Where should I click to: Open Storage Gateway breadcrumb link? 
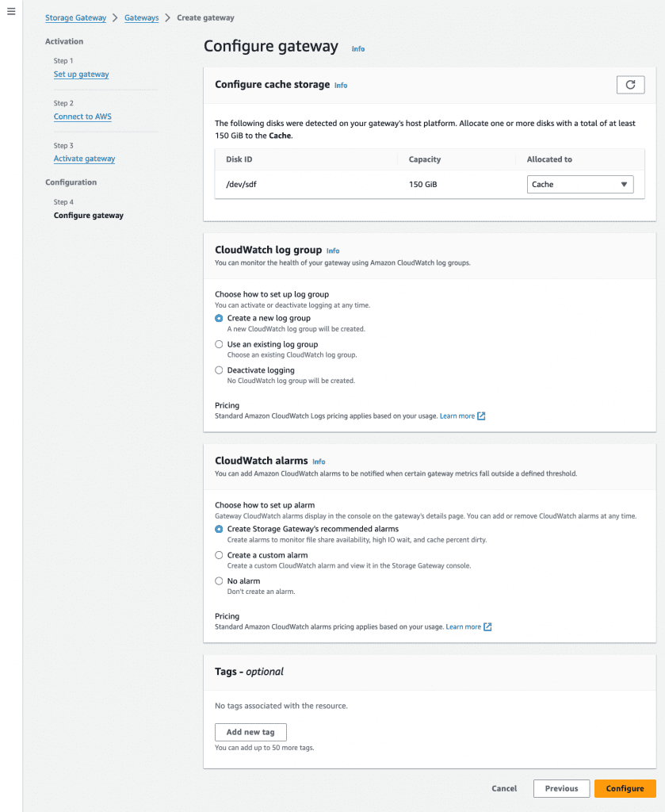(75, 17)
